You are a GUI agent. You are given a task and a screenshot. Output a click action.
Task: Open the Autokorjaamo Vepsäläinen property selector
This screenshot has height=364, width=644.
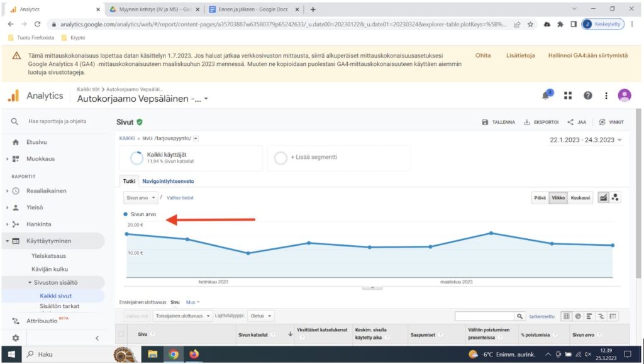click(143, 99)
